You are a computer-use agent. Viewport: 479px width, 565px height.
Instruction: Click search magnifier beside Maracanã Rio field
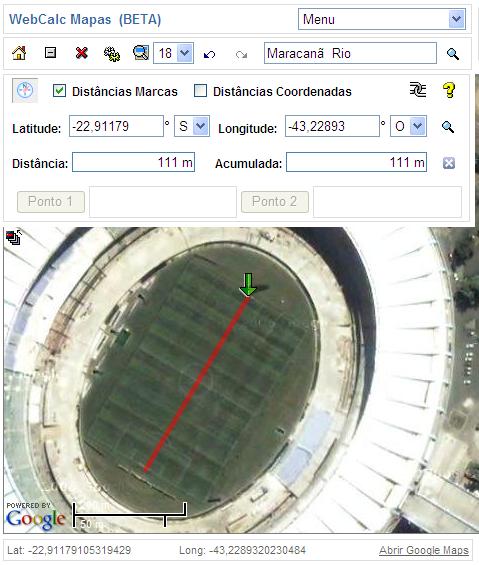click(453, 54)
